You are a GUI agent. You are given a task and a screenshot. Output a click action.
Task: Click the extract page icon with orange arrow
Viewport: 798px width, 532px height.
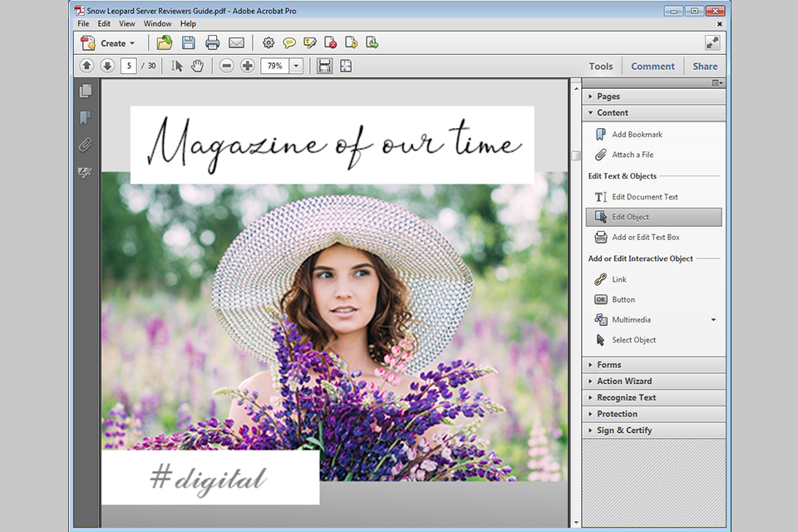point(351,42)
